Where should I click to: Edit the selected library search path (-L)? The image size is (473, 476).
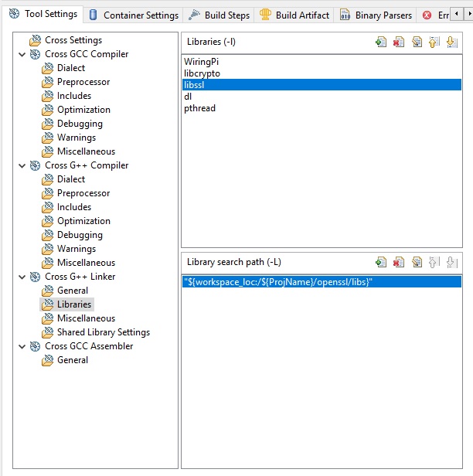pyautogui.click(x=417, y=262)
